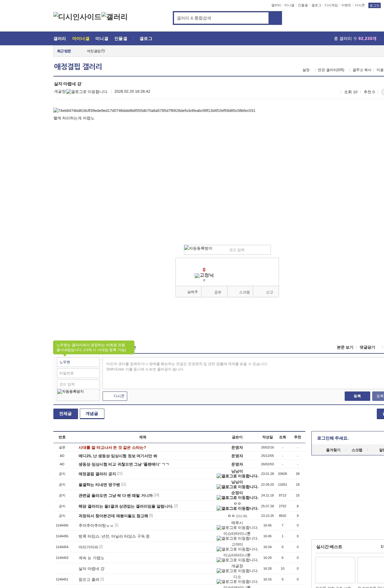Screen dimensions: 384x588
Task: Click 본문 보기
Action: 345,347
